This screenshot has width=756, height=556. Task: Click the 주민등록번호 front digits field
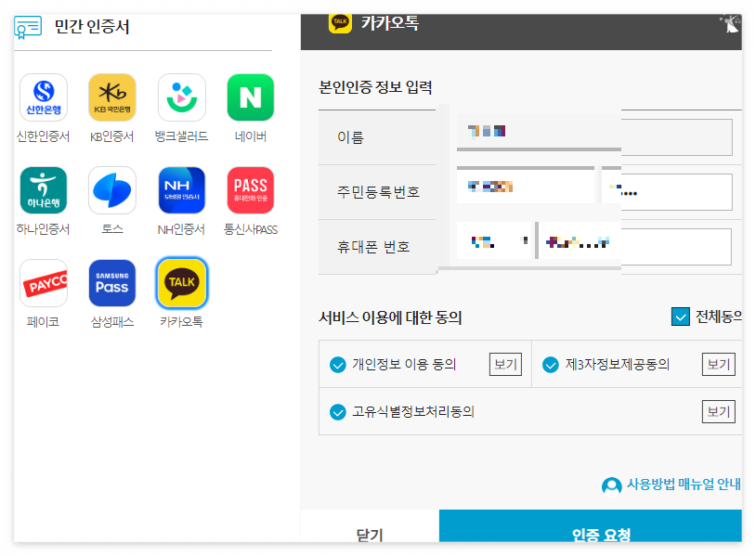tap(526, 187)
